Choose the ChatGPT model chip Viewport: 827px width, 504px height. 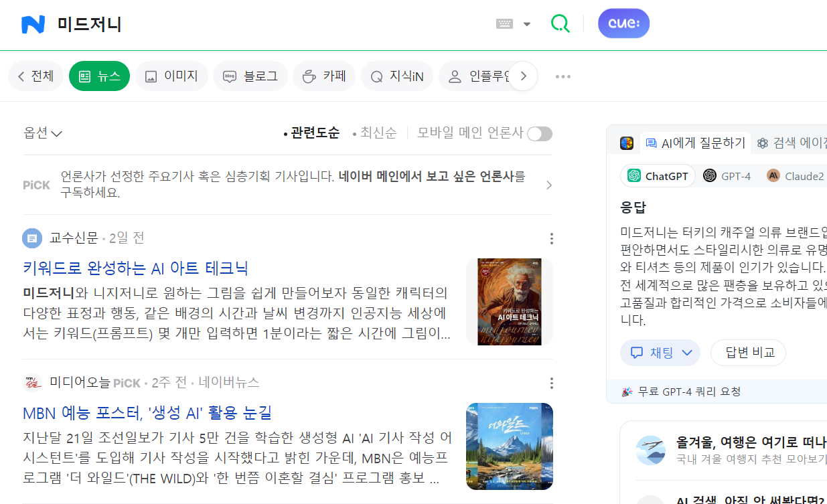(x=658, y=176)
